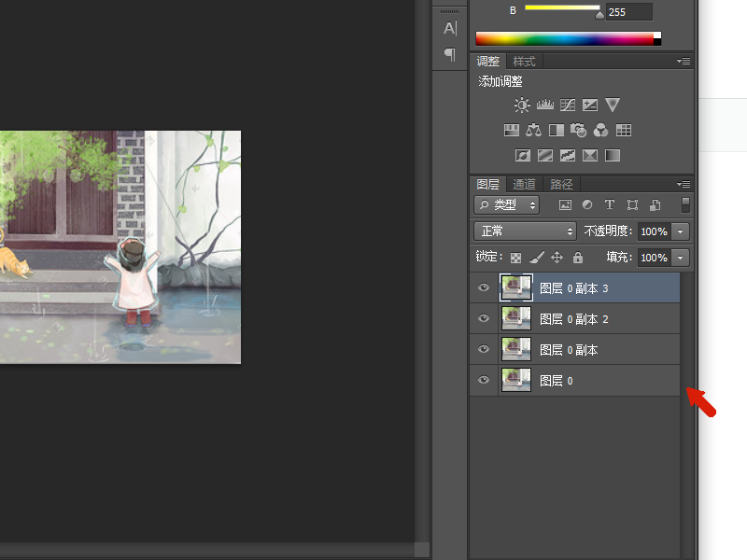Filter layers by adjustment layers

[587, 204]
